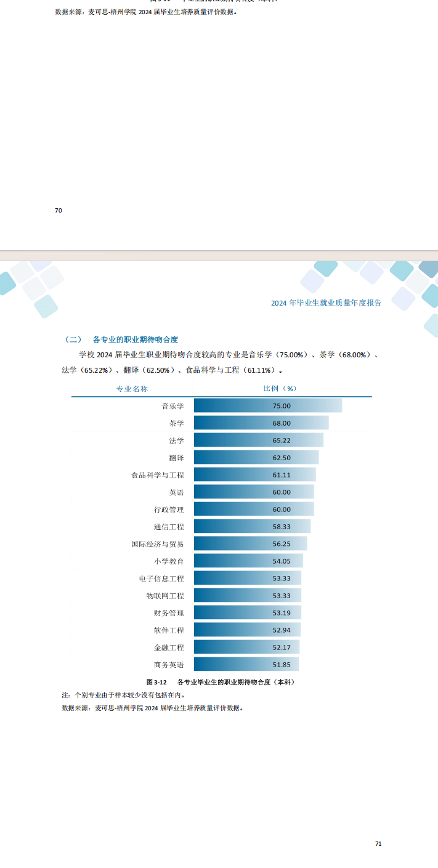
Task: Click page number 70
Action: [x=59, y=211]
